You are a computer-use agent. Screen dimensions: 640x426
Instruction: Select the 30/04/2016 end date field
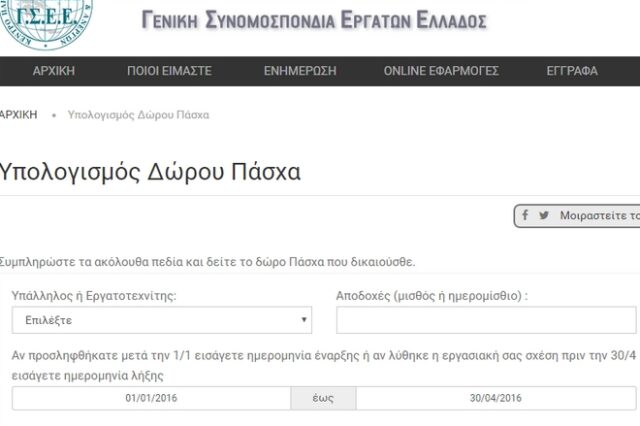pyautogui.click(x=496, y=398)
